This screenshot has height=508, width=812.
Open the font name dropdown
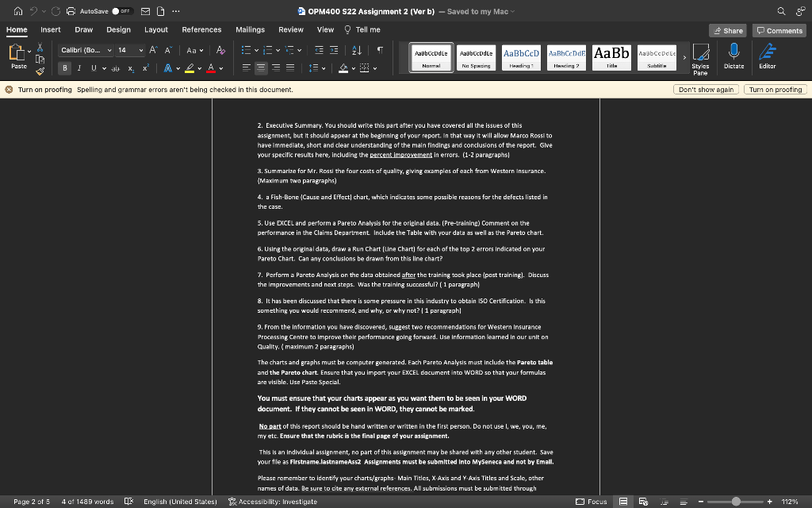pyautogui.click(x=109, y=50)
